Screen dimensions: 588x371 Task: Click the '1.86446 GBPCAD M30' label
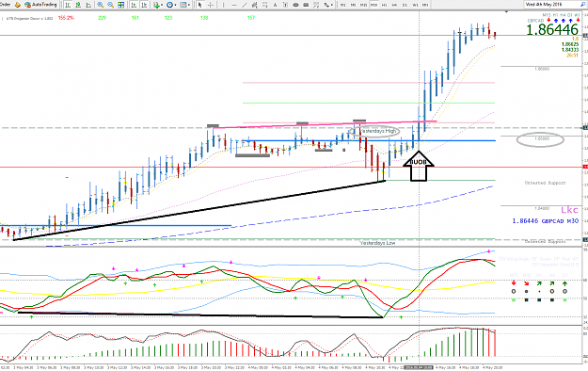546,220
